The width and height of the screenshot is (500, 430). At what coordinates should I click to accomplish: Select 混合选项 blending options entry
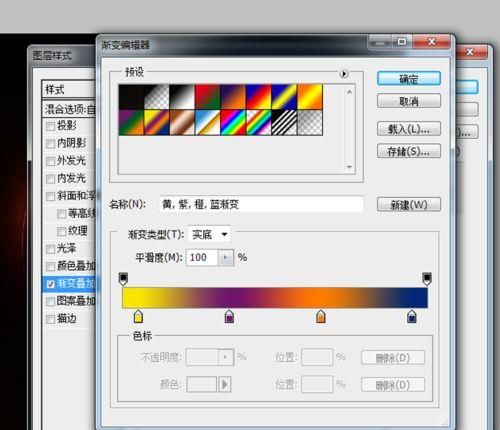pyautogui.click(x=69, y=109)
